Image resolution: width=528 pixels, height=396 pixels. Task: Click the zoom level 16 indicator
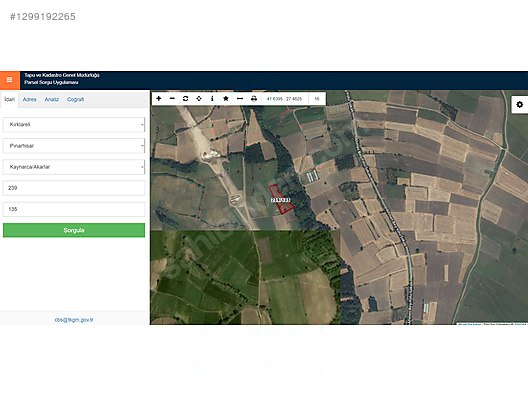click(x=317, y=99)
